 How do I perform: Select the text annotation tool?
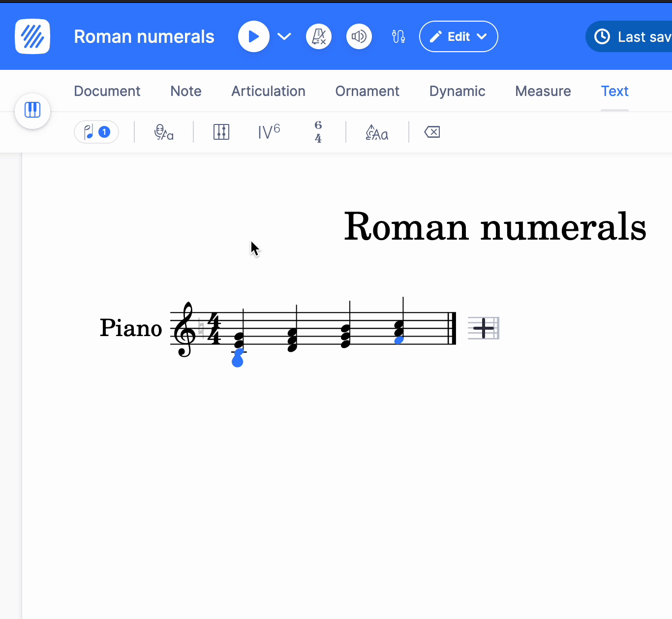coord(377,132)
